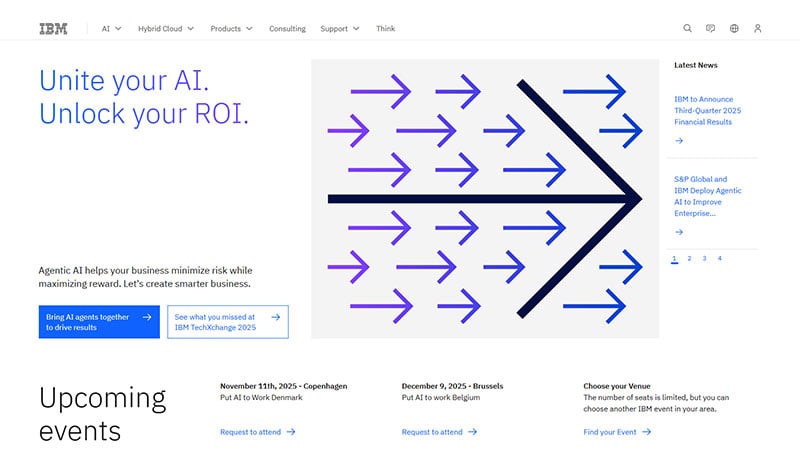The image size is (800, 463).
Task: Click arrow beside Find your Event
Action: tap(647, 432)
